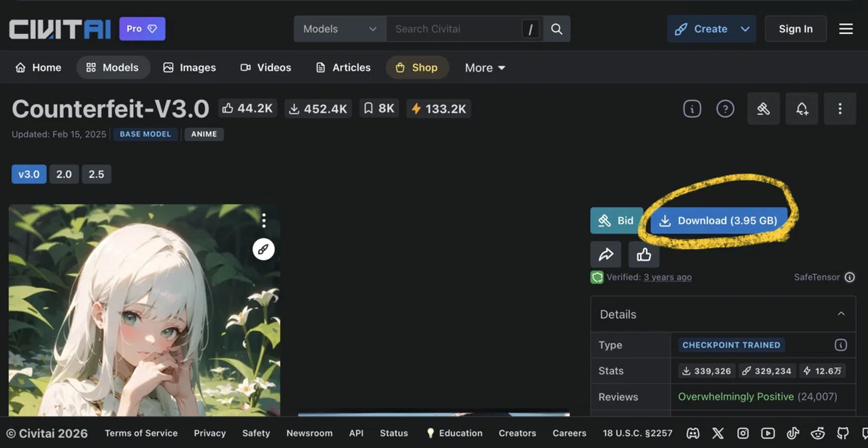
Task: Click the info icon in the Type row
Action: [x=841, y=345]
